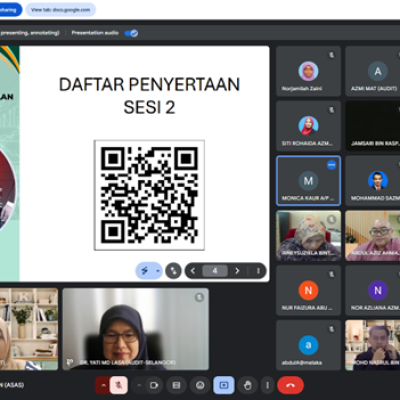Image resolution: width=400 pixels, height=400 pixels.
Task: Expand the annotation tool dropdown arrow
Action: pyautogui.click(x=157, y=271)
